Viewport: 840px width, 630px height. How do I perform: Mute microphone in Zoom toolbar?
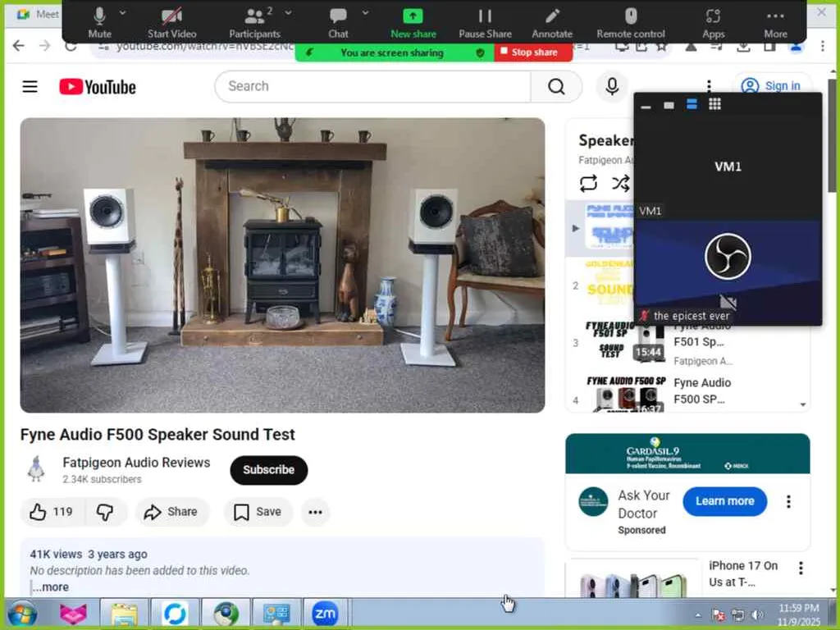(x=99, y=22)
